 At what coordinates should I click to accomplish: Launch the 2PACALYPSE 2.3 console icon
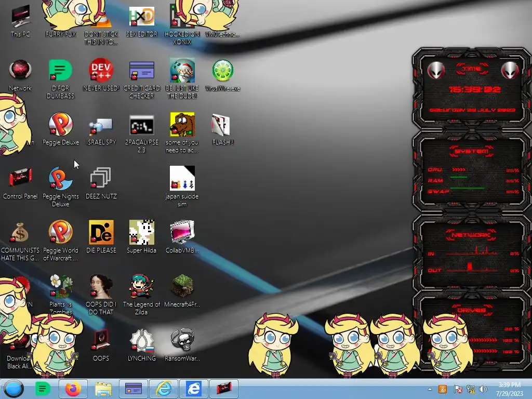coord(141,133)
